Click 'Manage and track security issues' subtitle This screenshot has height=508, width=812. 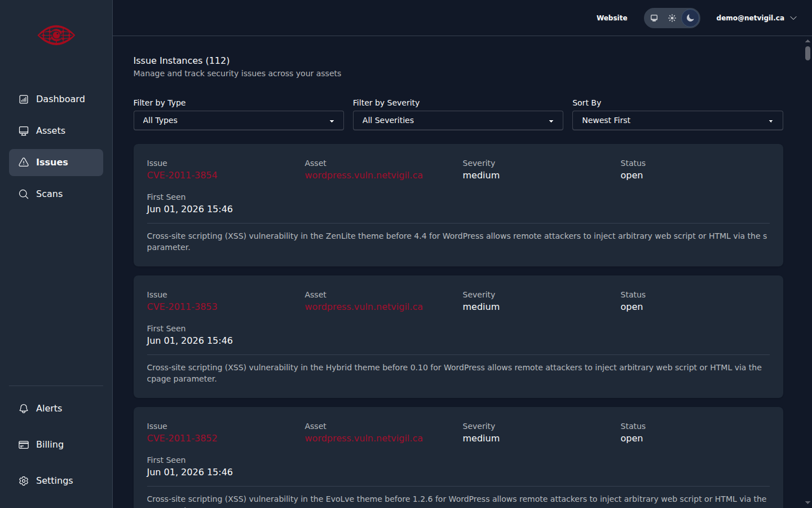237,74
